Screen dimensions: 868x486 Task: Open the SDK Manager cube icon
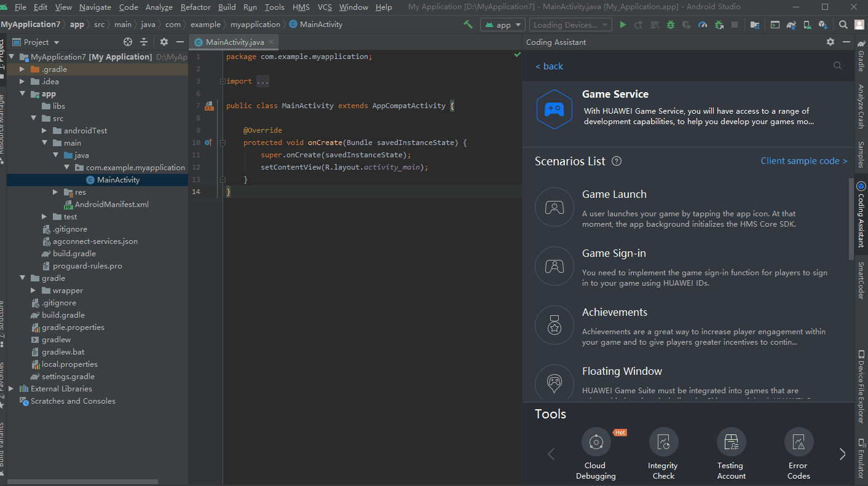coord(823,25)
